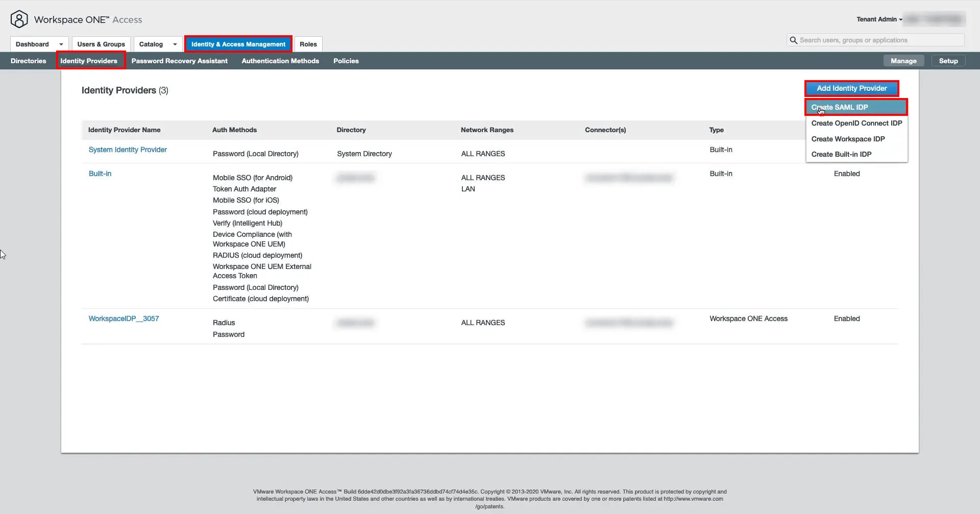Click Identity Provider Name column header
Image resolution: width=980 pixels, height=514 pixels.
point(124,130)
